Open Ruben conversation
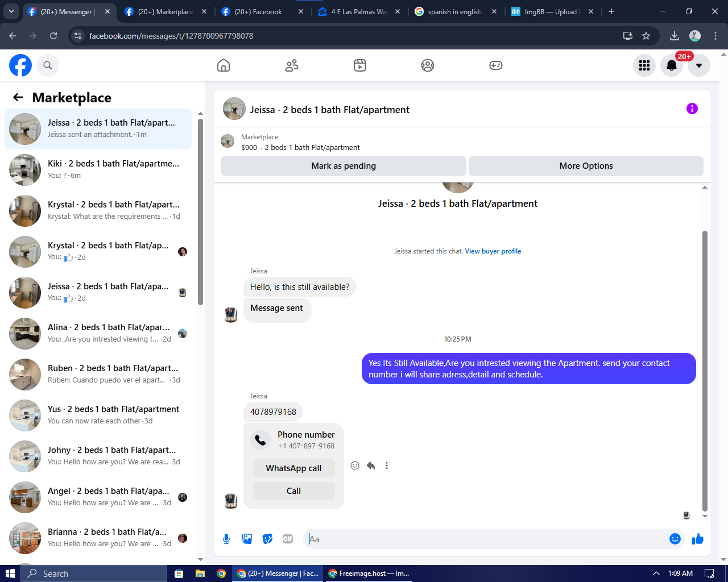This screenshot has height=582, width=728. click(x=98, y=375)
